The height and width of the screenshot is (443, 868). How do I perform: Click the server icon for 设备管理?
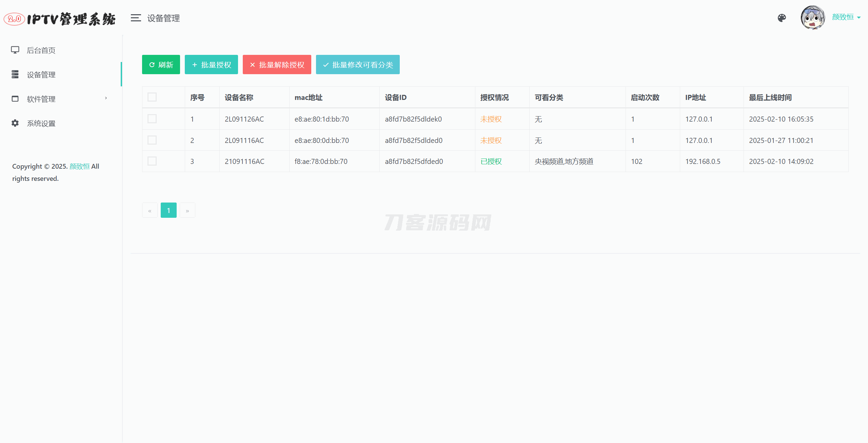pos(15,75)
